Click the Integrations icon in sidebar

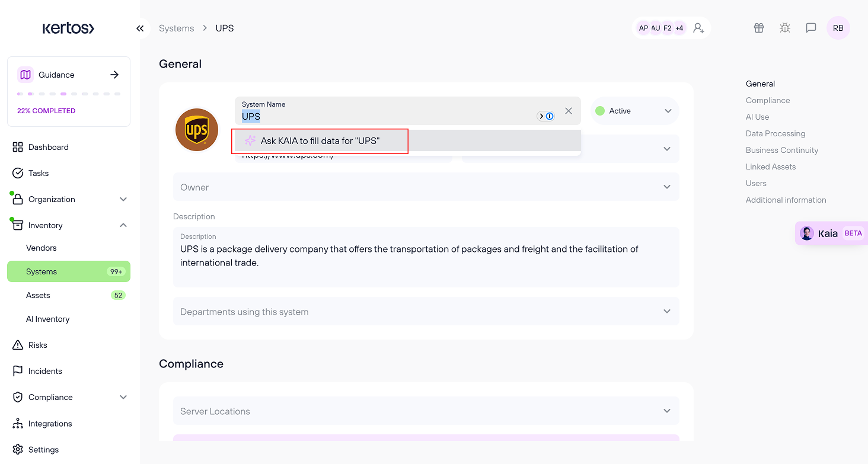pyautogui.click(x=18, y=423)
